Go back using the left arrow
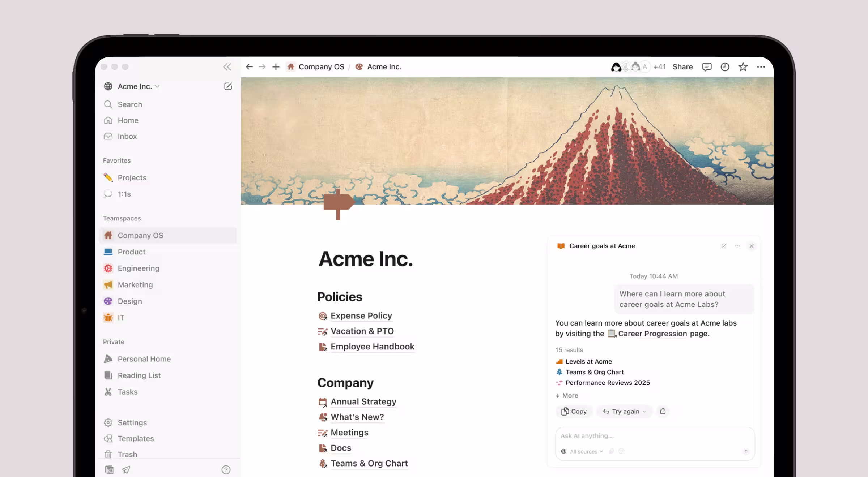 point(249,67)
